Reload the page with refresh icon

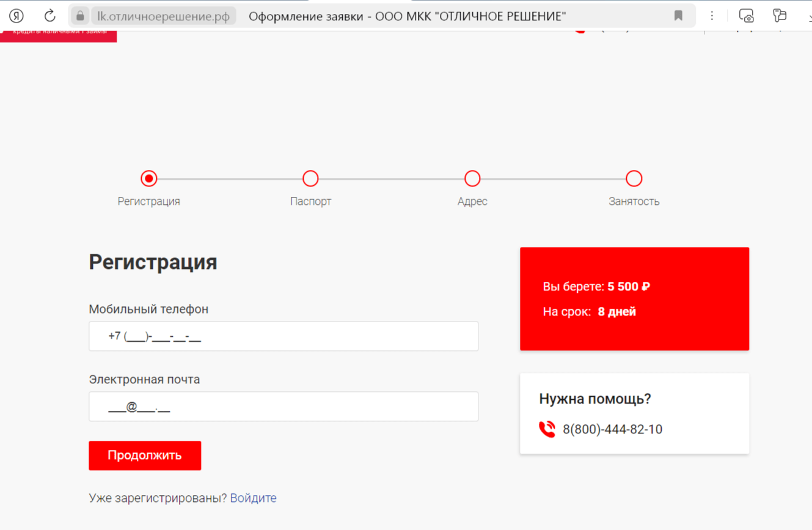tap(50, 16)
